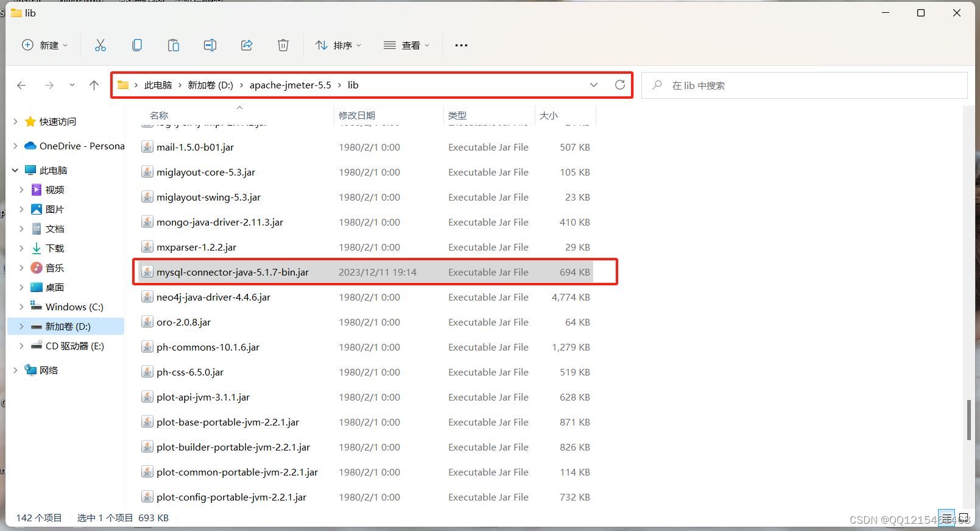Click 新加卷 (D:) in address breadcrumb
980x531 pixels.
[x=211, y=85]
